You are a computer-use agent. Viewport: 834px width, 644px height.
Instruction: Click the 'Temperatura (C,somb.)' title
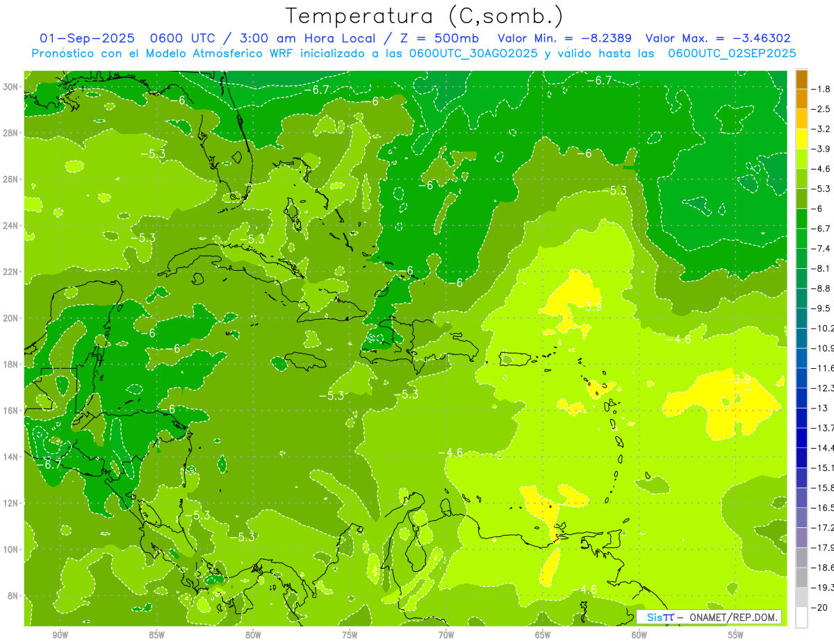click(x=424, y=17)
